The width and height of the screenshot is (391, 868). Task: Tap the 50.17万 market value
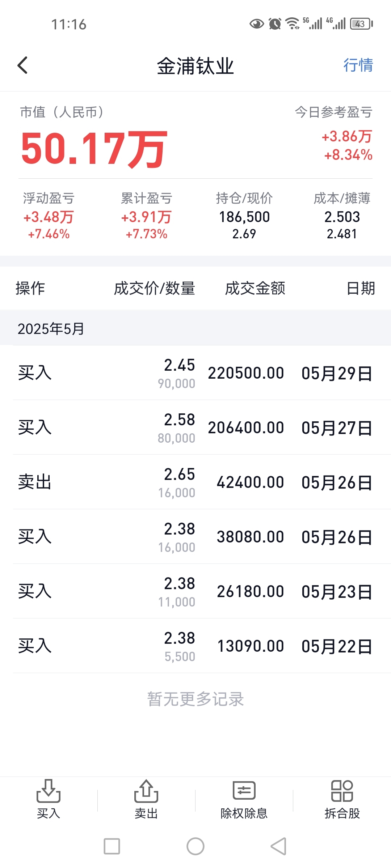(94, 149)
